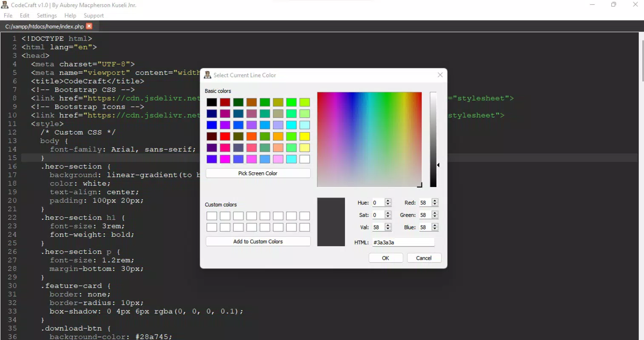Click the Sat number field
Screen dimensions: 644x340
378,215
